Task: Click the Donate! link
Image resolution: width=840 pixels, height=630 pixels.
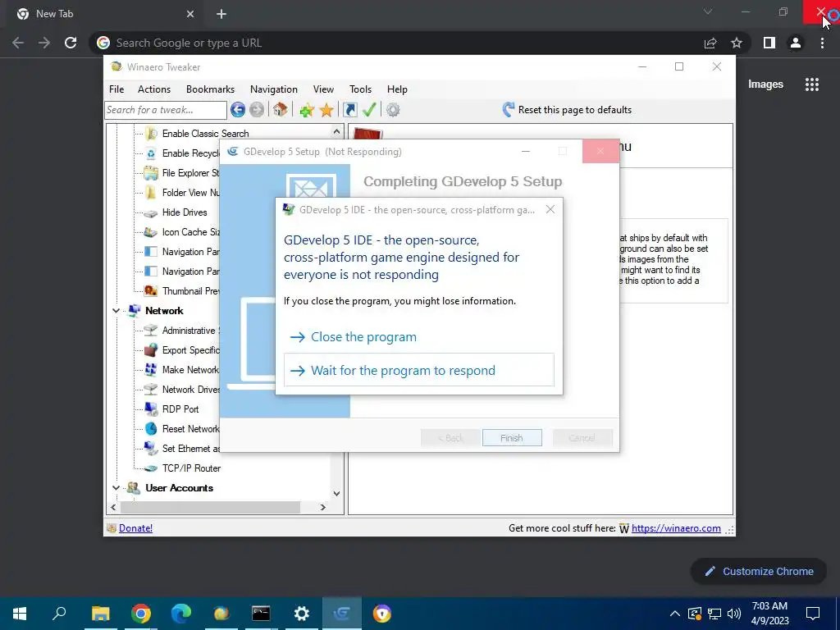Action: [x=135, y=528]
